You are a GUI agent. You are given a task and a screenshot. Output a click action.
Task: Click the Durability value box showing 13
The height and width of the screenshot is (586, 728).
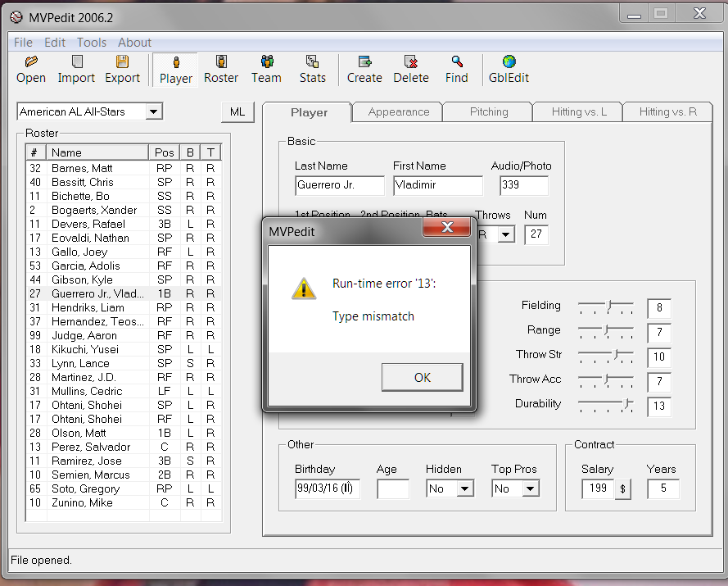coord(659,407)
